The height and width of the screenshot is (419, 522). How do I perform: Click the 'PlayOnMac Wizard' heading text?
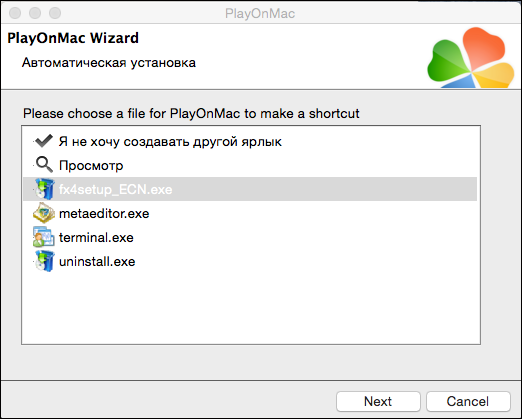click(73, 38)
